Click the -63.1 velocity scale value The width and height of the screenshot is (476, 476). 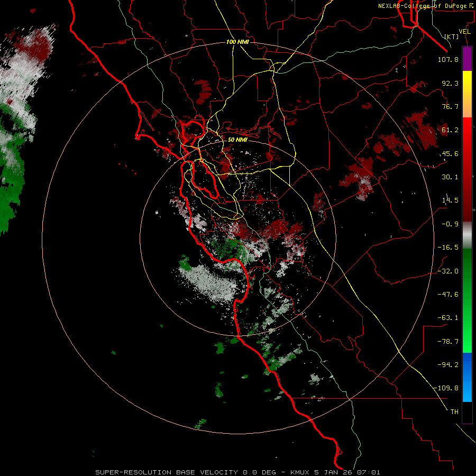(x=448, y=318)
